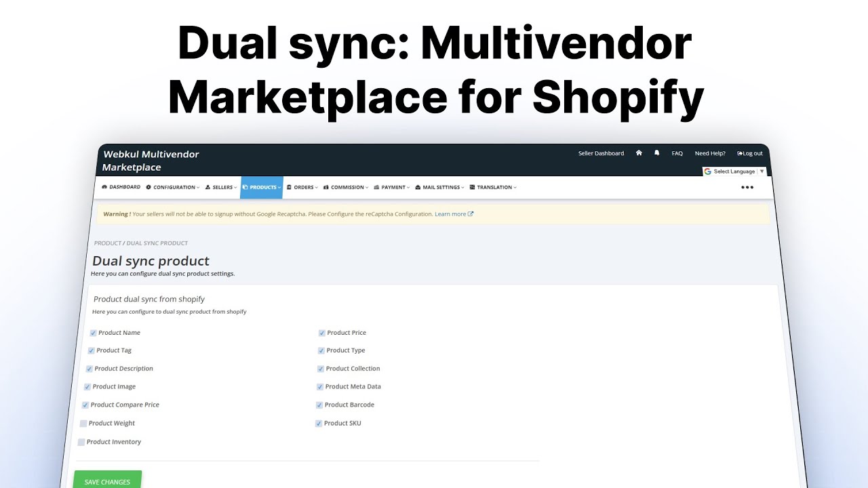Viewport: 868px width, 488px height.
Task: Click the Google logo in language selector
Action: coord(708,171)
